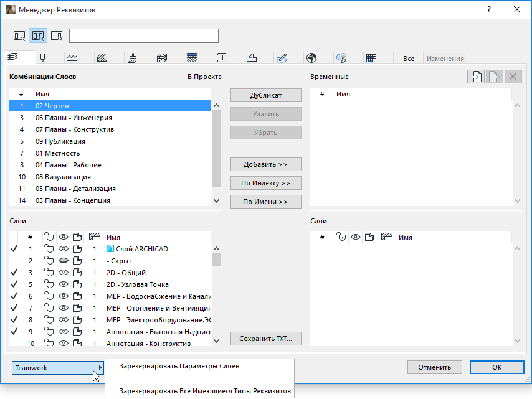Click the import attributes file icon
Image resolution: width=532 pixels, height=399 pixels.
pyautogui.click(x=476, y=77)
